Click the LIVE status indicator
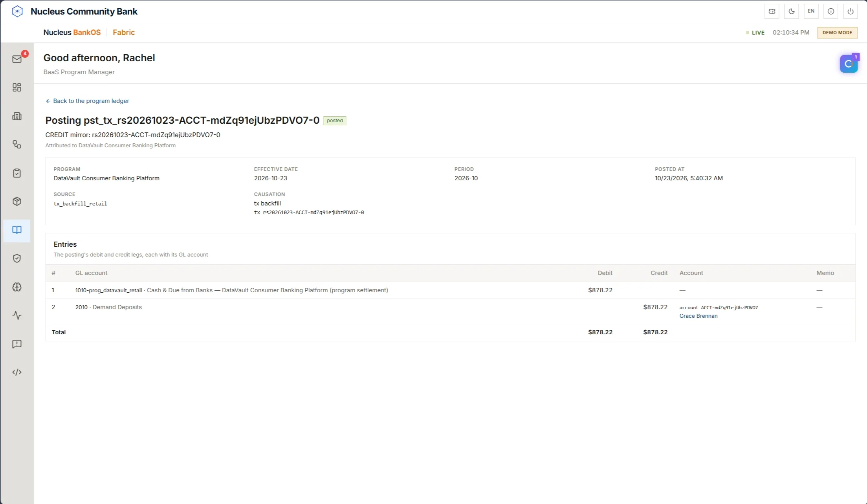The height and width of the screenshot is (504, 867). point(755,33)
